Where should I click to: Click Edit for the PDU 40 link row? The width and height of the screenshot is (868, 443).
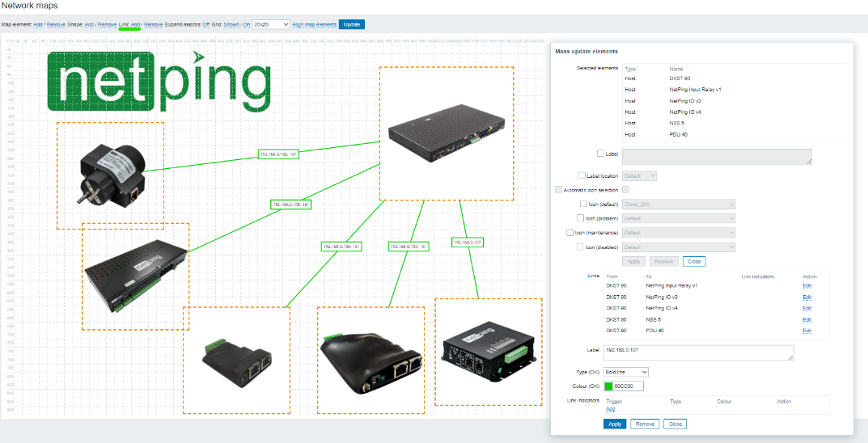(807, 331)
